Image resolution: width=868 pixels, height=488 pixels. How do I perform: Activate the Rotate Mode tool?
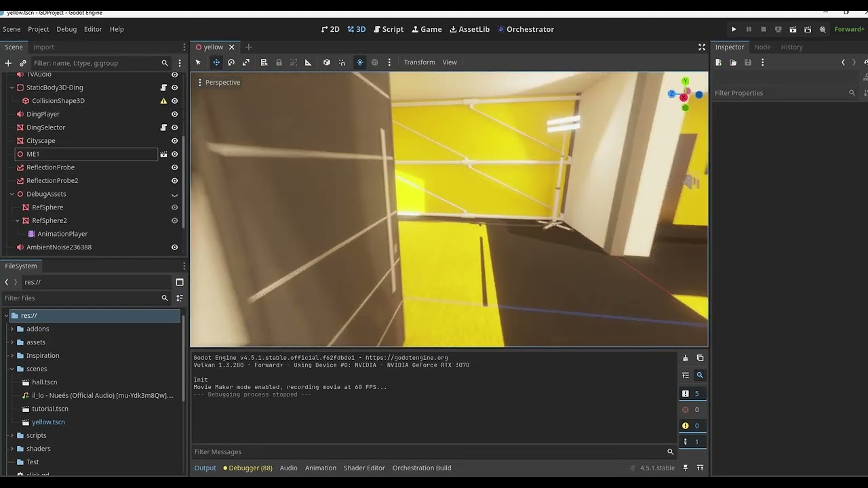pyautogui.click(x=231, y=62)
